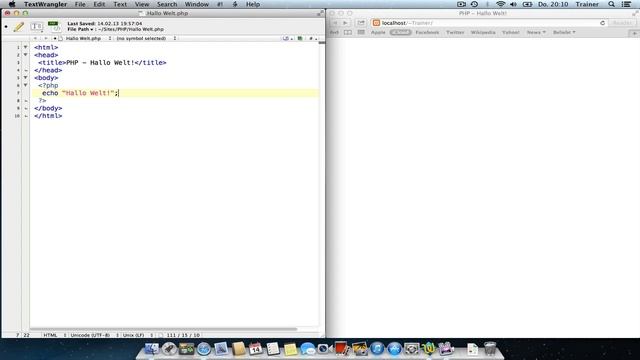Image resolution: width=640 pixels, height=360 pixels.
Task: Open the Twitter bookmark in Safari
Action: click(455, 32)
